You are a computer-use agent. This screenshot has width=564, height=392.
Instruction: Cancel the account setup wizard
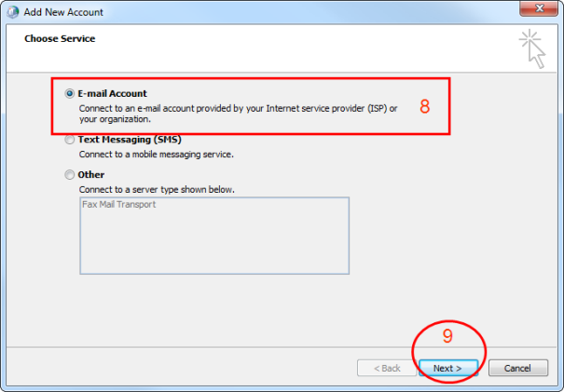pyautogui.click(x=517, y=368)
